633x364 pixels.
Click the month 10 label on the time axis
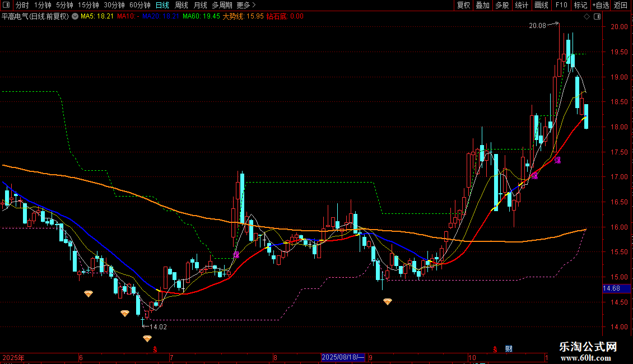pos(472,357)
